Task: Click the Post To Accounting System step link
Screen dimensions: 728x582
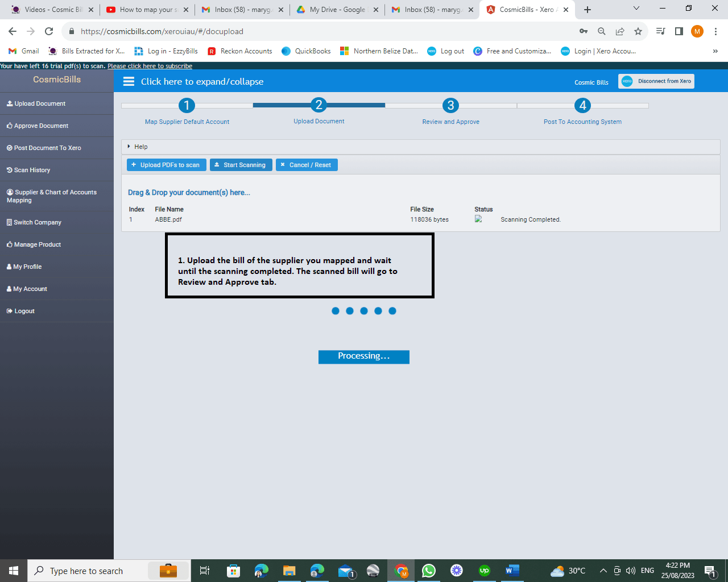Action: click(x=583, y=122)
